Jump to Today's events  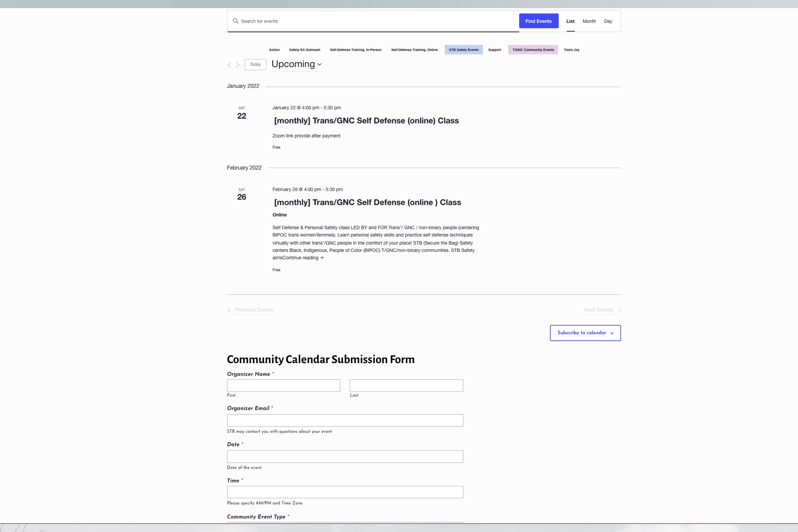pos(255,64)
